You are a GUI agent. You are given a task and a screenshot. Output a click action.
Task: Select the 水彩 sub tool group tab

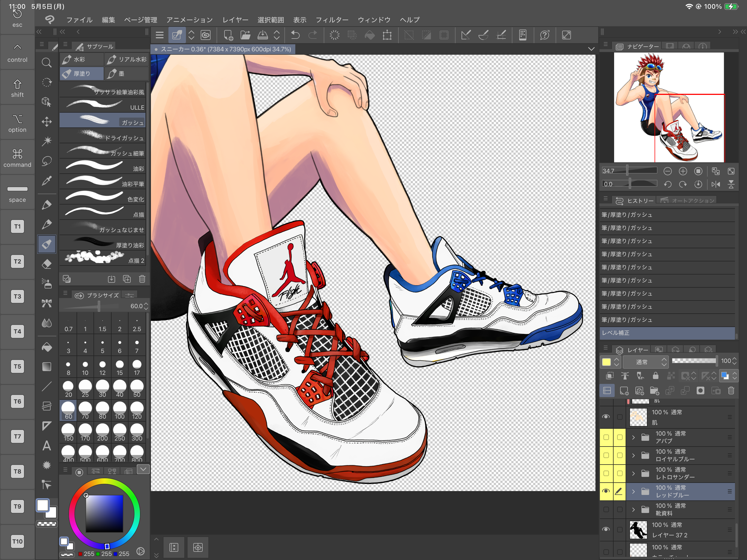click(82, 59)
